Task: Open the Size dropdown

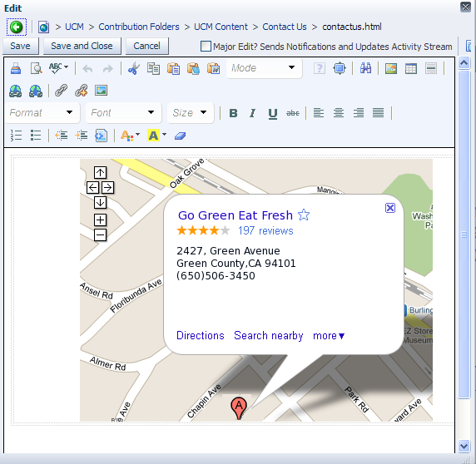Action: [191, 113]
